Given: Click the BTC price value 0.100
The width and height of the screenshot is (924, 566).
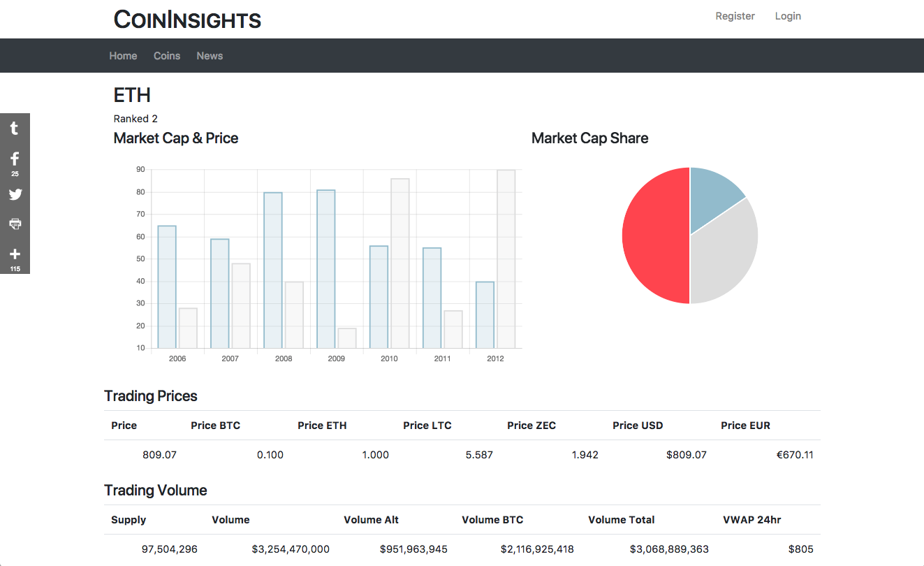Looking at the screenshot, I should tap(270, 455).
